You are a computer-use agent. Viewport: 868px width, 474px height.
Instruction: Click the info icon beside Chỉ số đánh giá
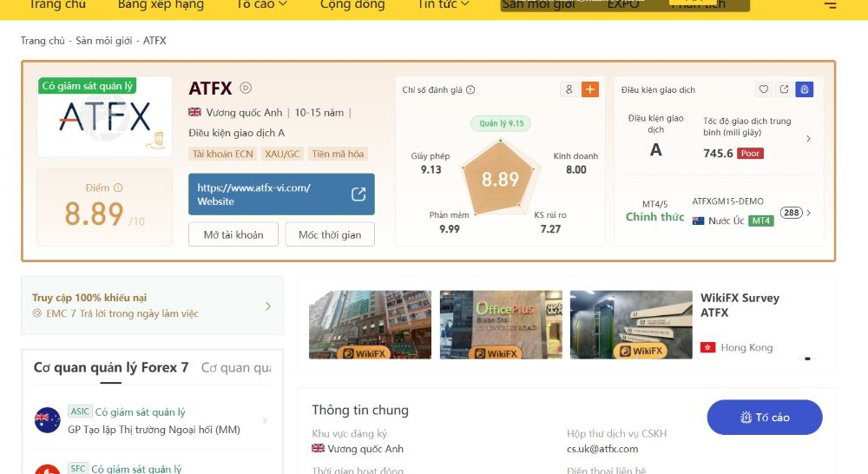coord(470,89)
